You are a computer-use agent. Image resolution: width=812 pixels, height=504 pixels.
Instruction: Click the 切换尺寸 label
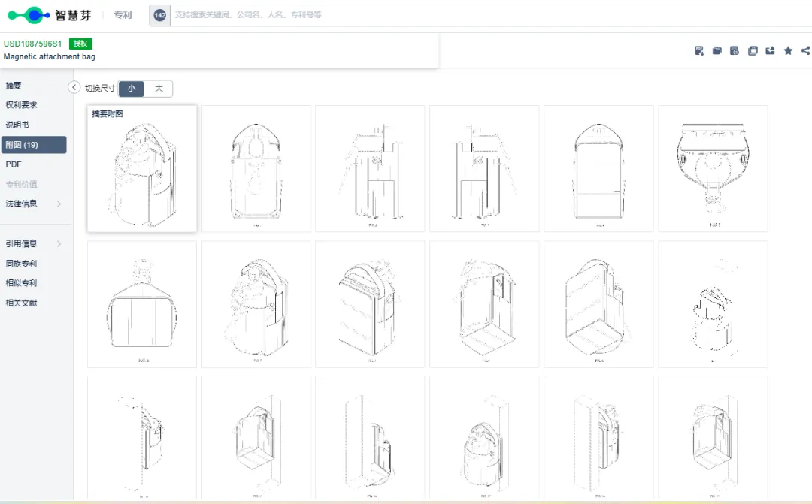point(100,89)
